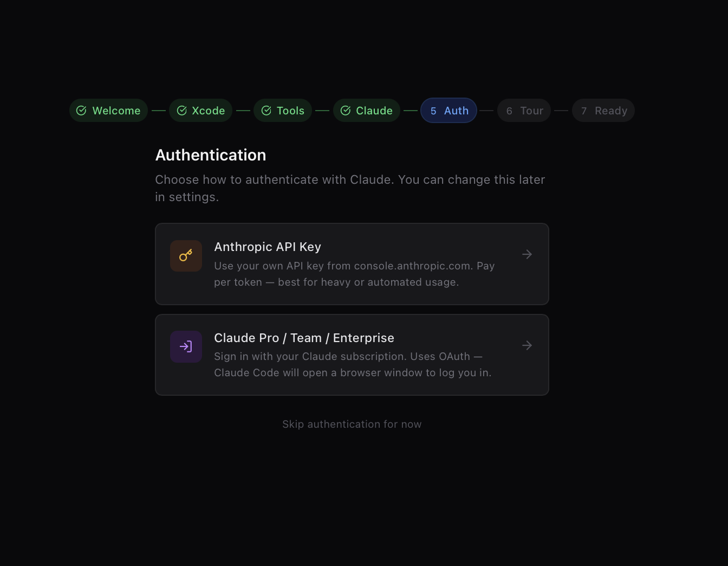The width and height of the screenshot is (728, 566).
Task: Switch to the Xcode step
Action: 200,110
